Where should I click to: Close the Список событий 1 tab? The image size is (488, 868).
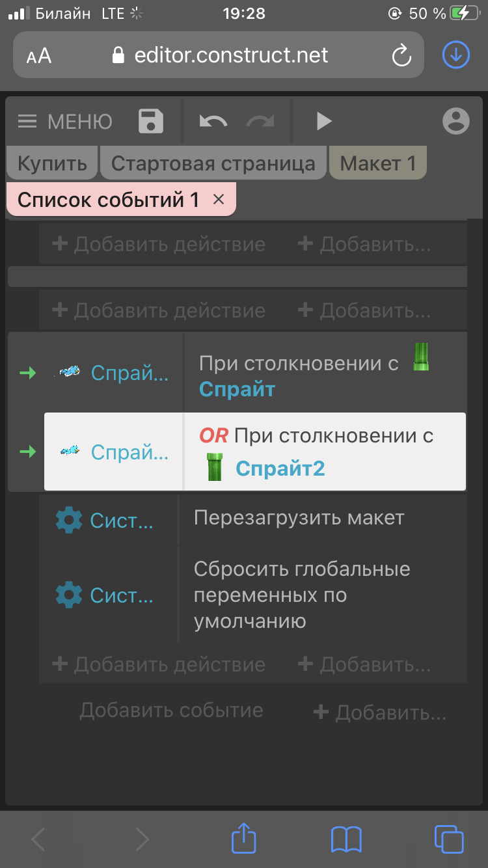(219, 200)
